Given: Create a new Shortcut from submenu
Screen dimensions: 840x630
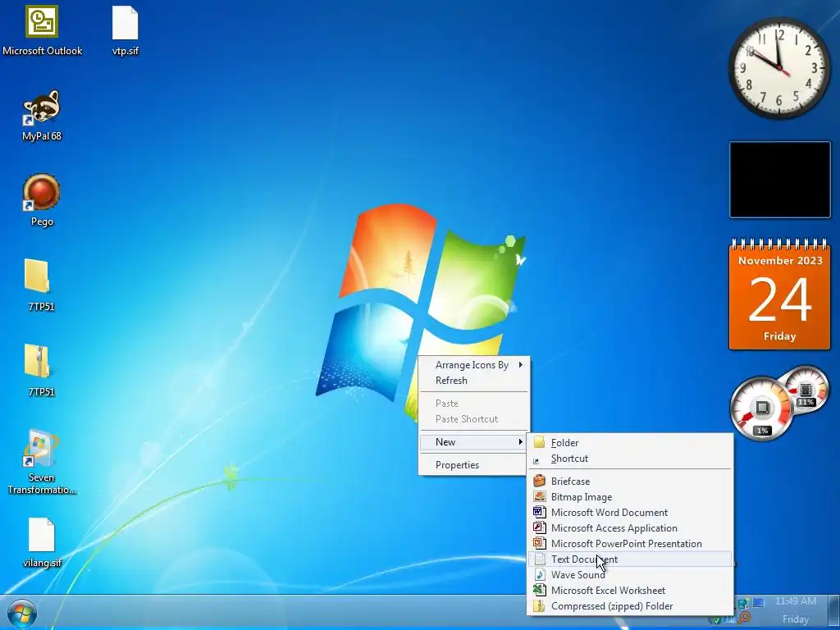Looking at the screenshot, I should (630, 459).
